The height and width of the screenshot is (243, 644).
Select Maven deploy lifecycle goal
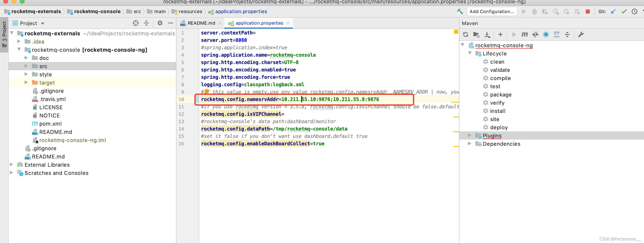point(499,127)
